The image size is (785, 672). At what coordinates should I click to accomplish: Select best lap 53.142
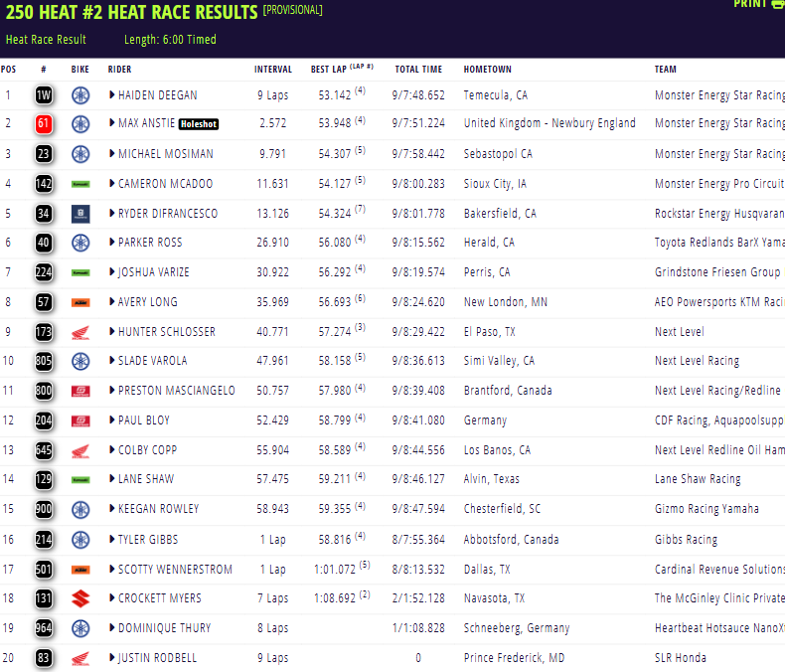[335, 95]
